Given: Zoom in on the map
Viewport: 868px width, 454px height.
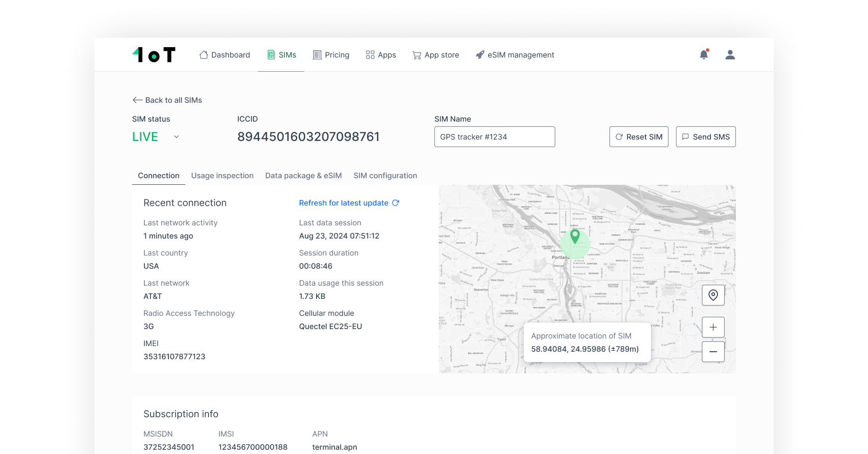Looking at the screenshot, I should coord(713,327).
